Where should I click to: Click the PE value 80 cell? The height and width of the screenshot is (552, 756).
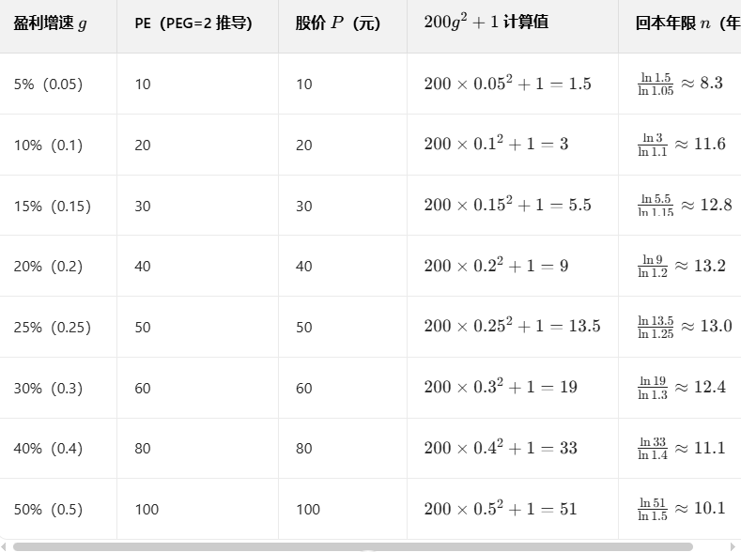click(x=143, y=449)
